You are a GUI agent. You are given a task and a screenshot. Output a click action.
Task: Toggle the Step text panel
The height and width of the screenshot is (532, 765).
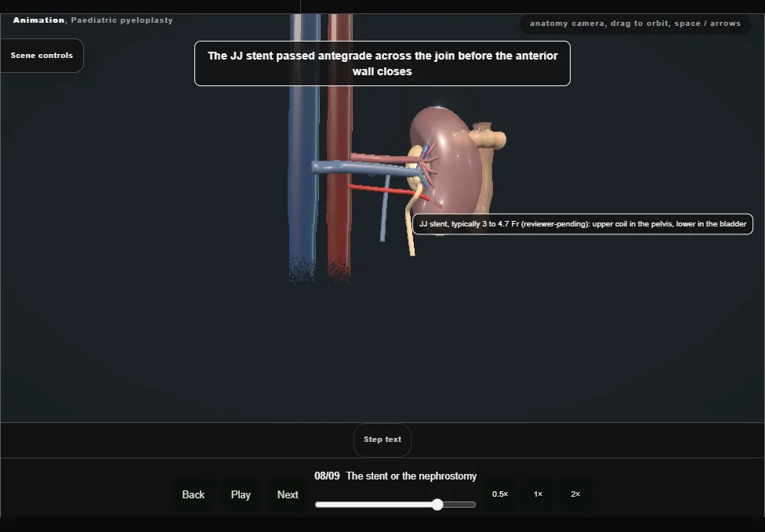[382, 440]
